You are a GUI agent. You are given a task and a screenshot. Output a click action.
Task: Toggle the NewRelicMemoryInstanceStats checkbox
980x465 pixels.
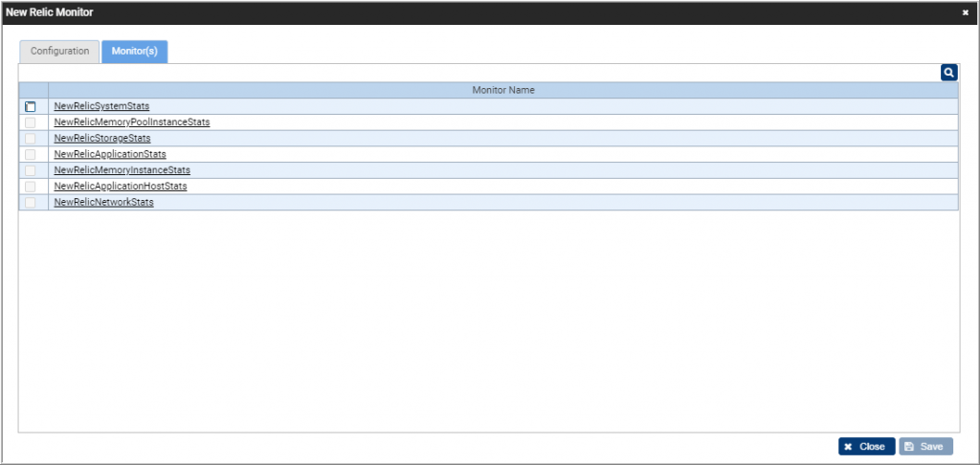tap(30, 170)
